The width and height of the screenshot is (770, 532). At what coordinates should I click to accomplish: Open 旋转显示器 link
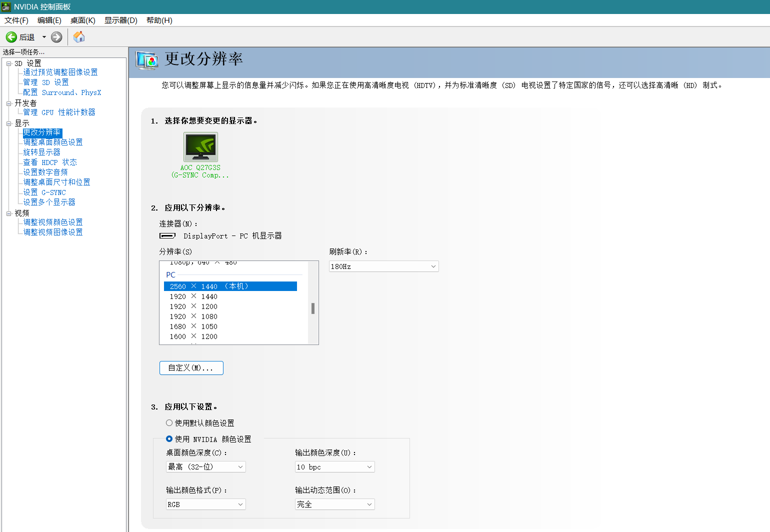(41, 152)
